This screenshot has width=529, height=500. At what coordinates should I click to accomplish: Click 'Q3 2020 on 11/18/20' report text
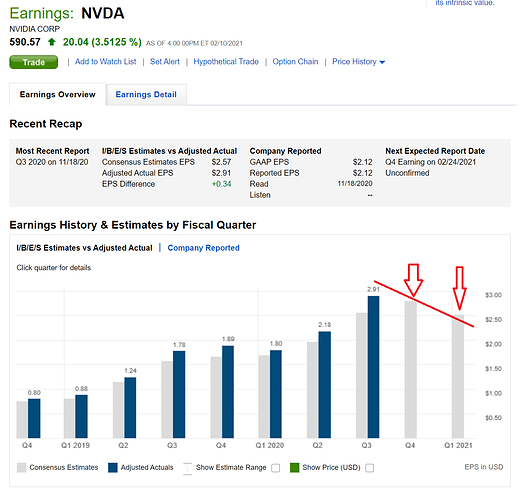coord(52,162)
